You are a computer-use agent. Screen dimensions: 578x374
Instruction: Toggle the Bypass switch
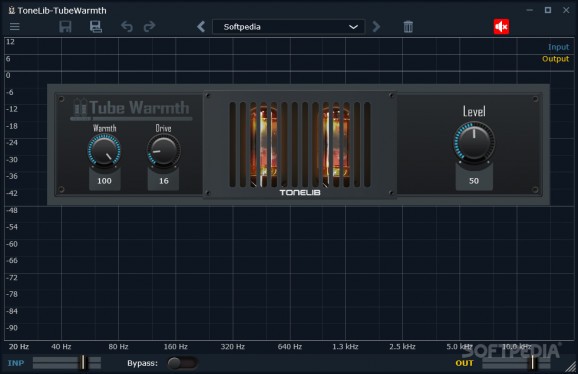click(182, 363)
